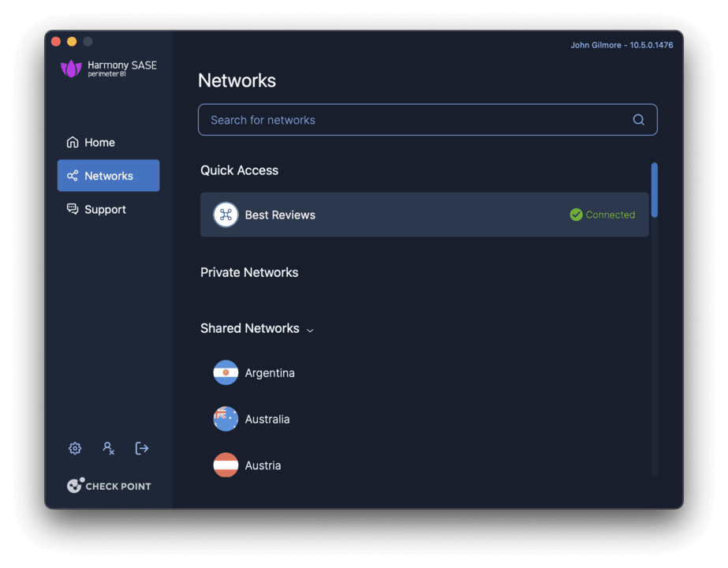728x568 pixels.
Task: Click the Best Reviews network icon
Action: click(225, 214)
